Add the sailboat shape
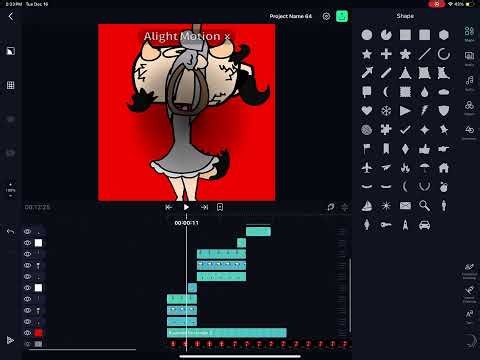480x360 pixels. coord(367,206)
